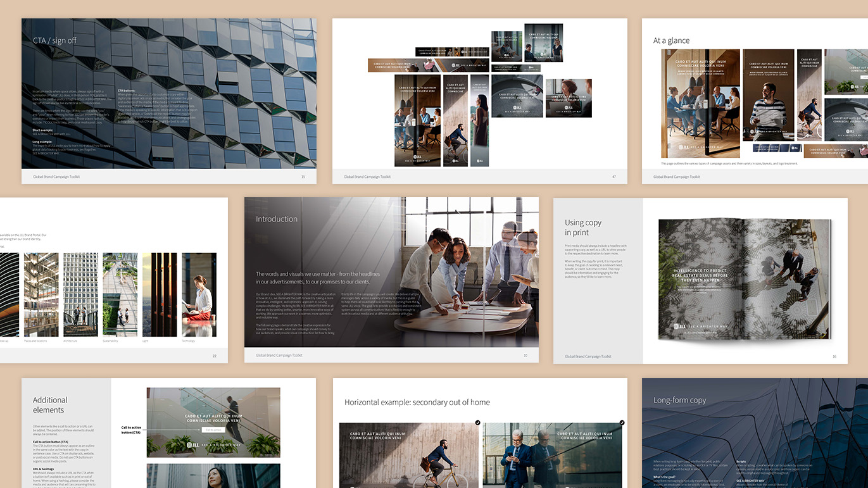Viewport: 868px width, 488px height.
Task: Click the 'Introduction' slide title
Action: 277,219
